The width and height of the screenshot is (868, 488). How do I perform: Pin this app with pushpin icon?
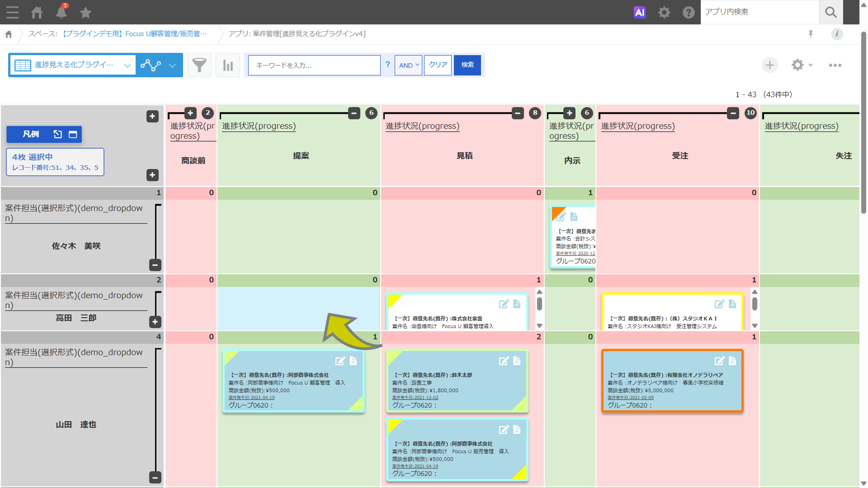pyautogui.click(x=811, y=34)
